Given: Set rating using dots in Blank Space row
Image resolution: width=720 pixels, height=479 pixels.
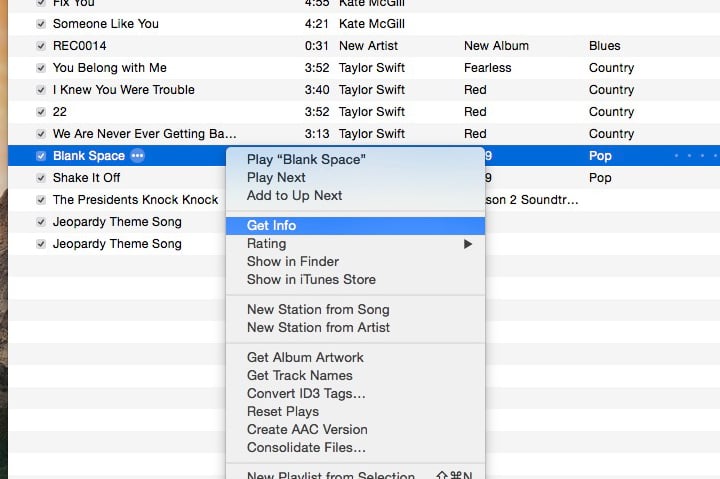Looking at the screenshot, I should click(696, 156).
